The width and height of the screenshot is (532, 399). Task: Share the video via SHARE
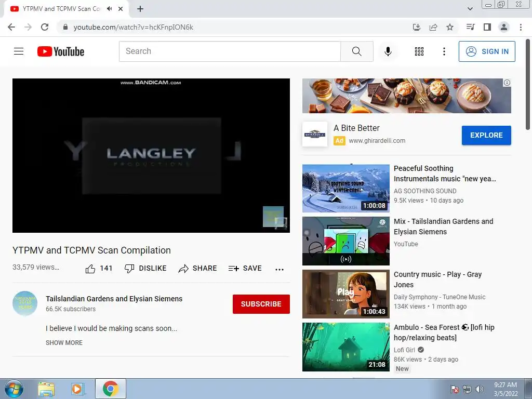pos(197,269)
